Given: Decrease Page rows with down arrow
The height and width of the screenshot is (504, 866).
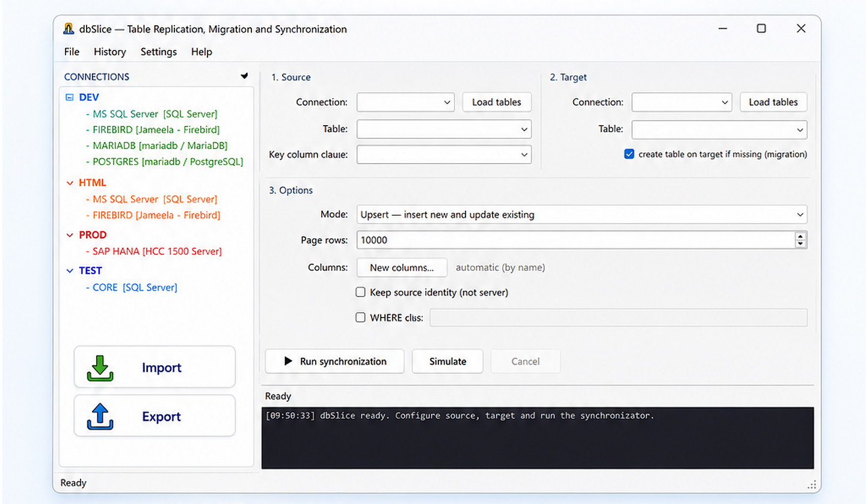Looking at the screenshot, I should [x=800, y=244].
